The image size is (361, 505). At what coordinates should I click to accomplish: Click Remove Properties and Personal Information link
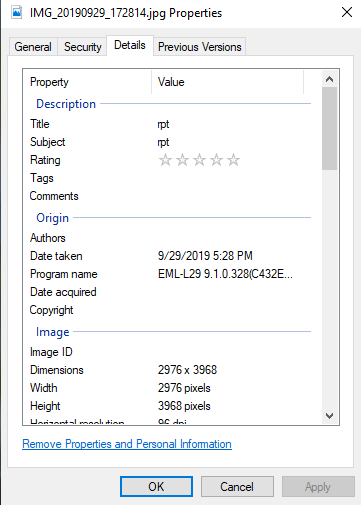point(127,444)
